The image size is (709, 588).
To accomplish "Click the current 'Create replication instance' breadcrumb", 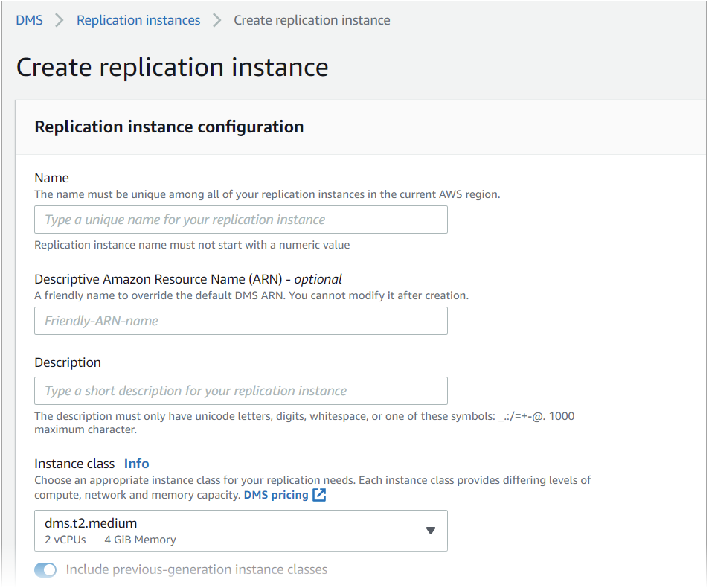I will coord(312,20).
